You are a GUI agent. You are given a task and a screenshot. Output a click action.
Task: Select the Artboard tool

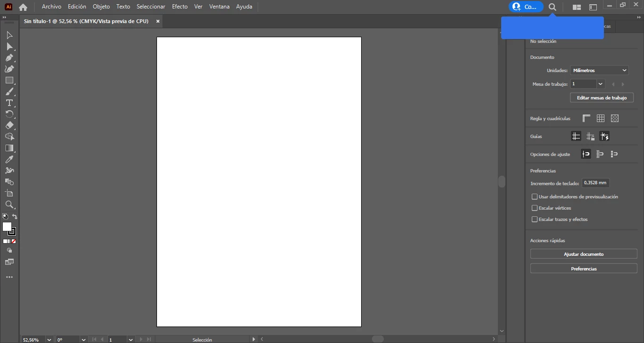click(9, 194)
